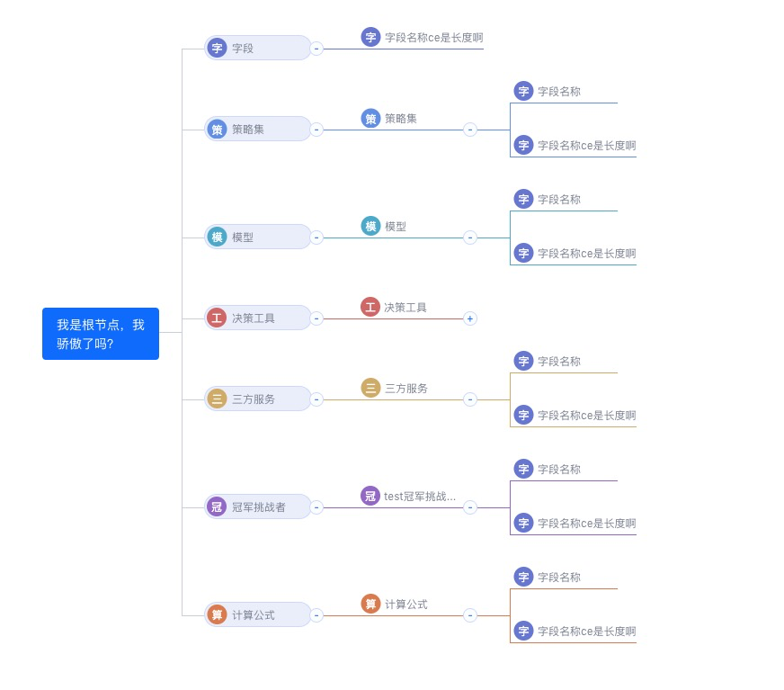Image resolution: width=784 pixels, height=690 pixels.
Task: Collapse the 模型 pill node
Action: click(316, 237)
